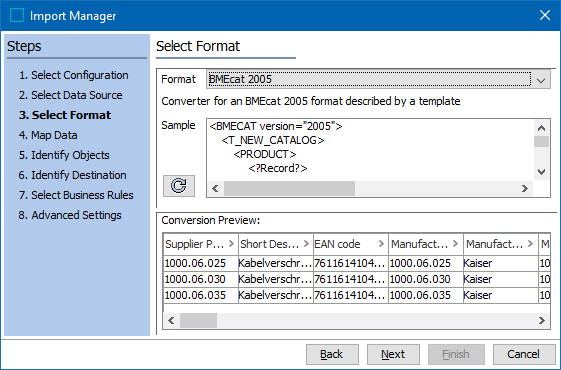The image size is (561, 370).
Task: Click the refresh sample icon button
Action: (x=179, y=186)
